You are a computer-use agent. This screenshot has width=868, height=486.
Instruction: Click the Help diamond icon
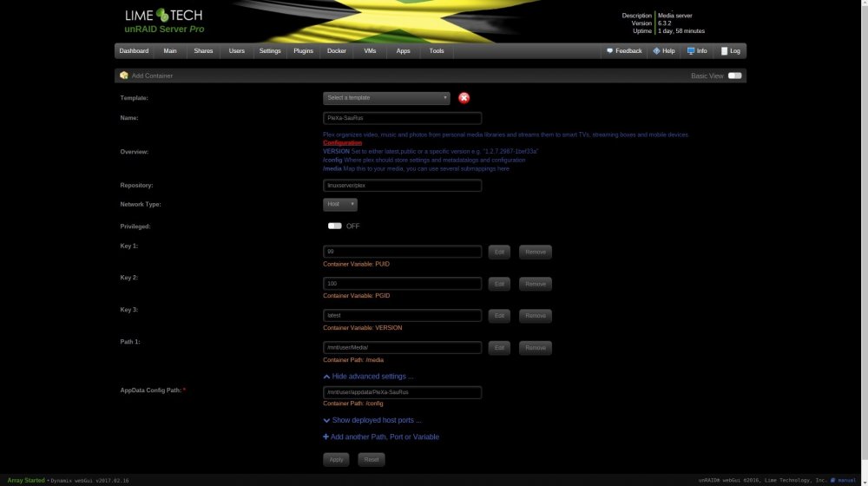pos(656,51)
